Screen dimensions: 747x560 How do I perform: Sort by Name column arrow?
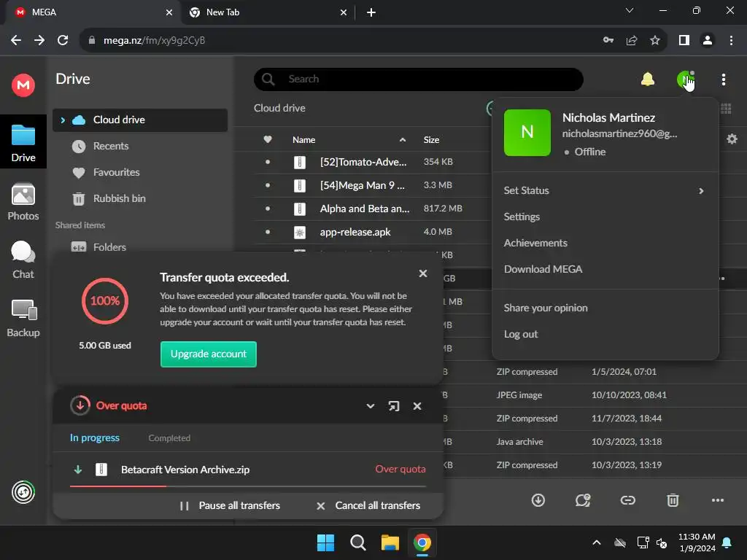(x=403, y=140)
